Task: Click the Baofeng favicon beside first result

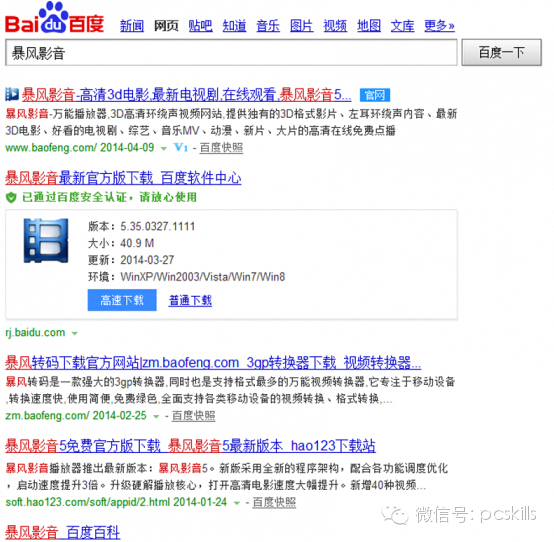Action: pyautogui.click(x=12, y=94)
